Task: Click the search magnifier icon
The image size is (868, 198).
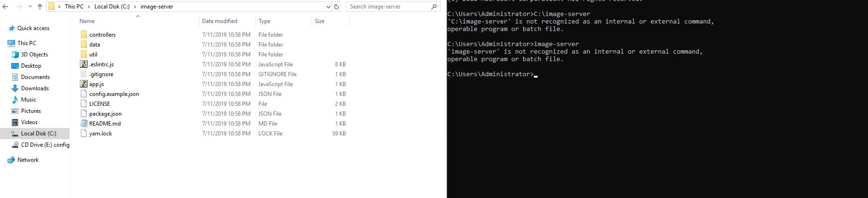Action: (434, 7)
